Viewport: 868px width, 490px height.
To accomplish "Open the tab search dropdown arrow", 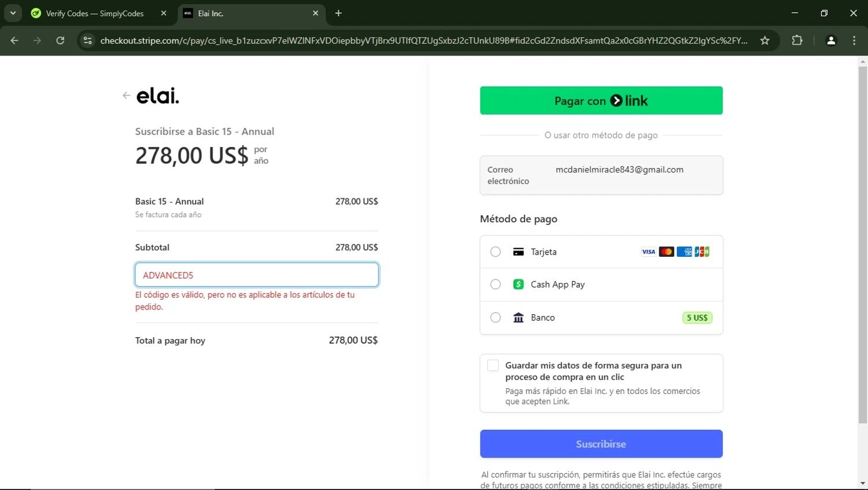I will (x=13, y=13).
